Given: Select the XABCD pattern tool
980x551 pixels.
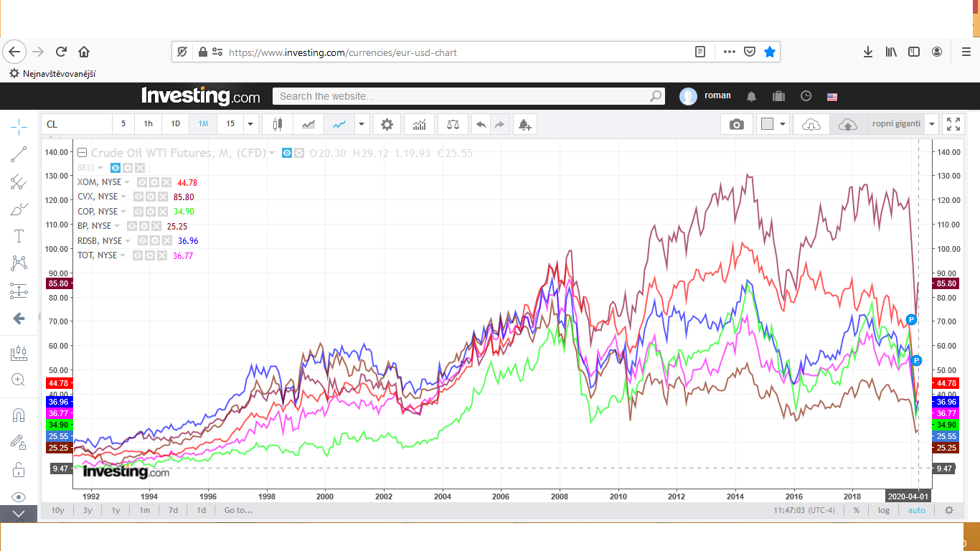Looking at the screenshot, I should [x=19, y=263].
